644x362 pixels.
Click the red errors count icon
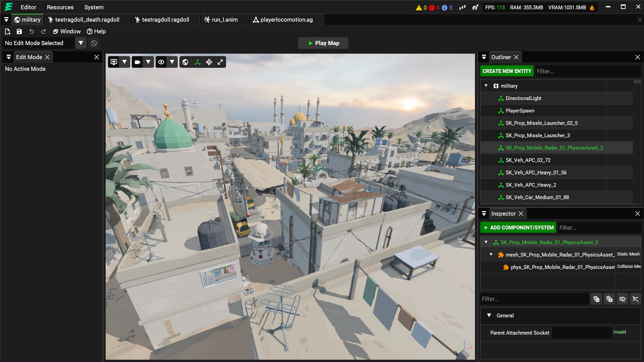pyautogui.click(x=432, y=8)
